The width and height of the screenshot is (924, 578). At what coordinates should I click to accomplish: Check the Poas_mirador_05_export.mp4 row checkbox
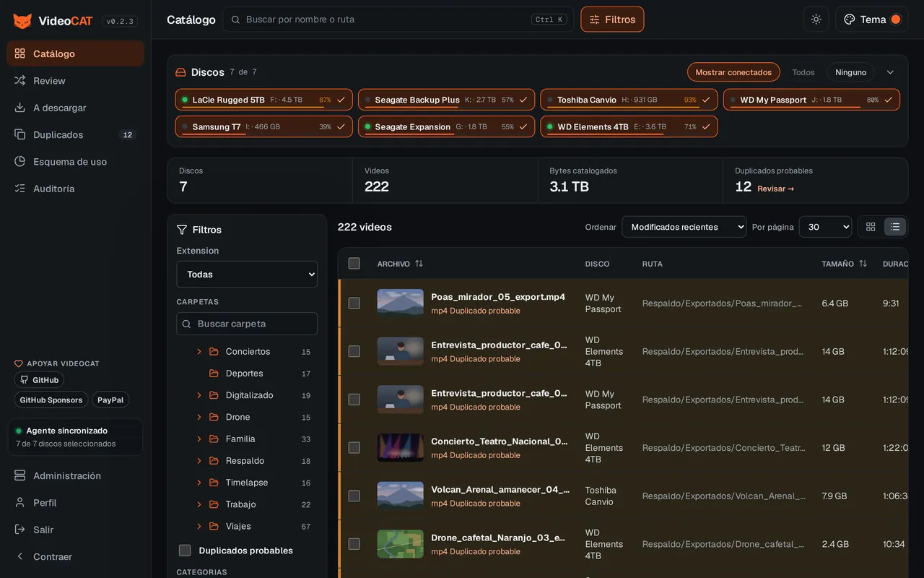click(354, 303)
